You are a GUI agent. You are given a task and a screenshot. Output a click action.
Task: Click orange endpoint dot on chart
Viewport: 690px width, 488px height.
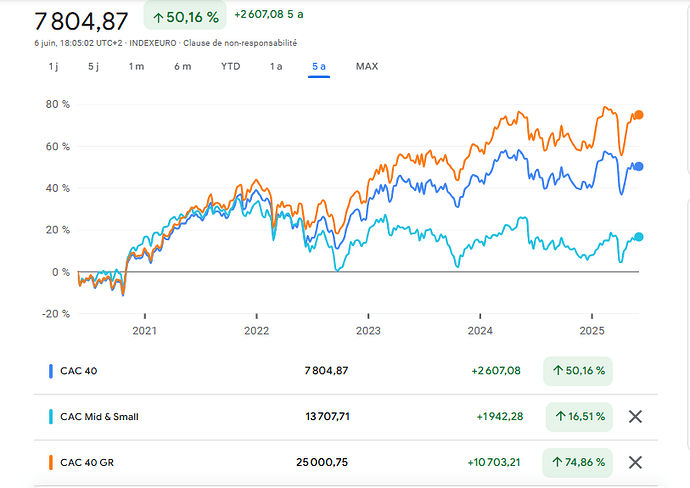639,115
